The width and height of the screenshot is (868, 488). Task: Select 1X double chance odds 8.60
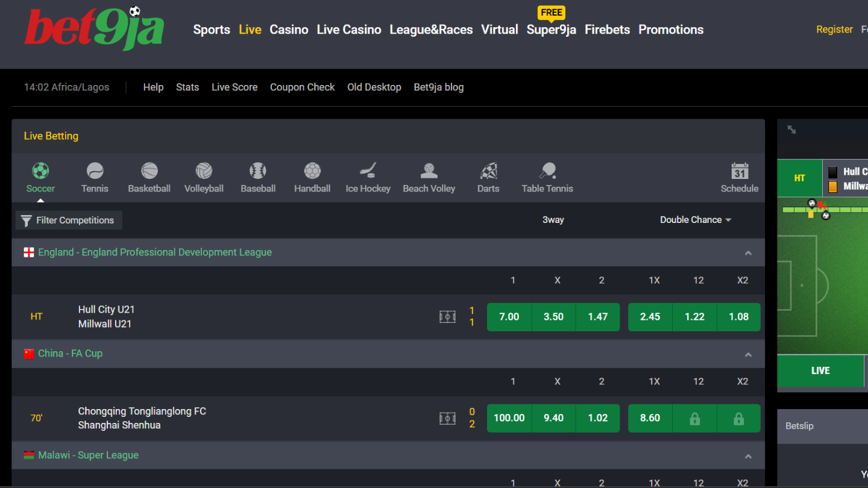[650, 418]
